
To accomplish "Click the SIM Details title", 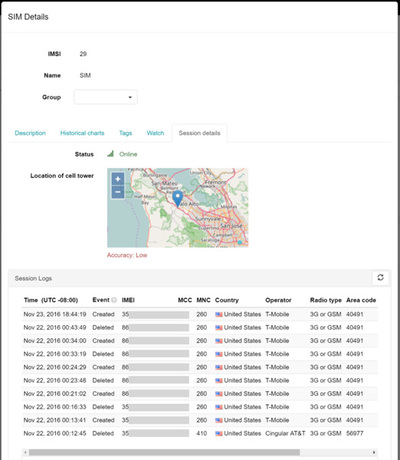I will coord(28,17).
